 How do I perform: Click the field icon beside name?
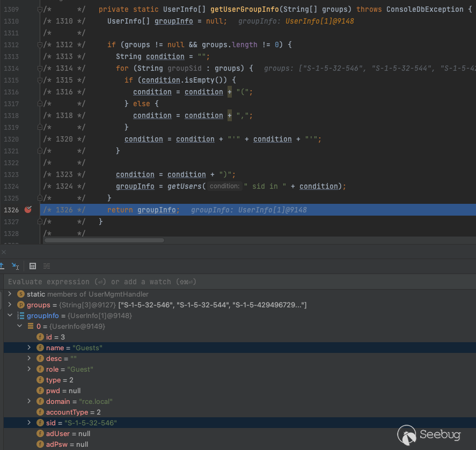(x=40, y=348)
